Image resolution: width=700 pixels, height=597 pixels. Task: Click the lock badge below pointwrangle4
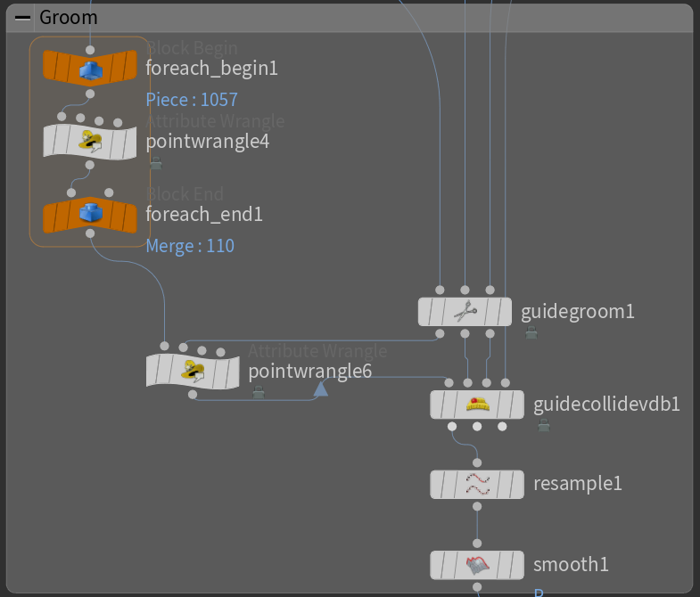click(x=156, y=163)
